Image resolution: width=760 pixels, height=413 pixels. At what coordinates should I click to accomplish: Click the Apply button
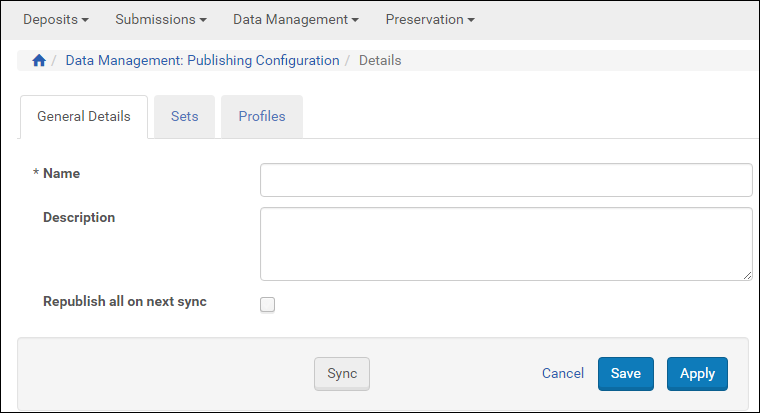(x=697, y=373)
